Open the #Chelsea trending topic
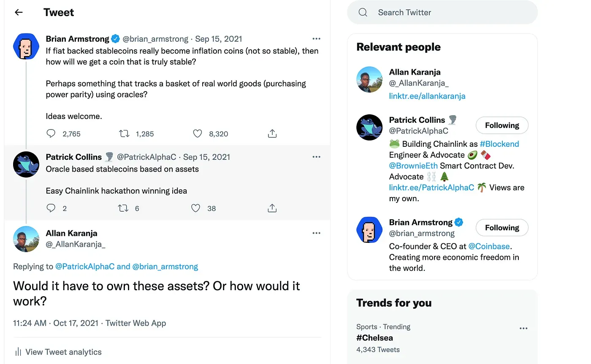Image resolution: width=591 pixels, height=364 pixels. tap(374, 338)
